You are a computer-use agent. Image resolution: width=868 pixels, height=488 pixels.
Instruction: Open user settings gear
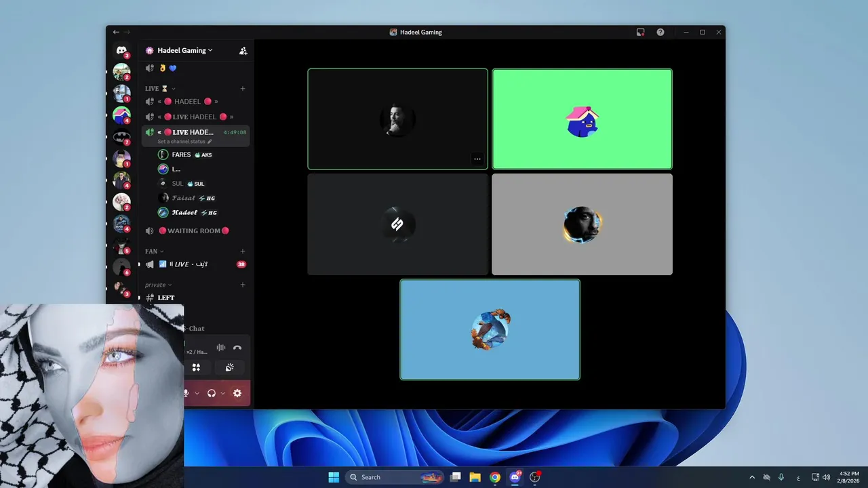(x=237, y=393)
